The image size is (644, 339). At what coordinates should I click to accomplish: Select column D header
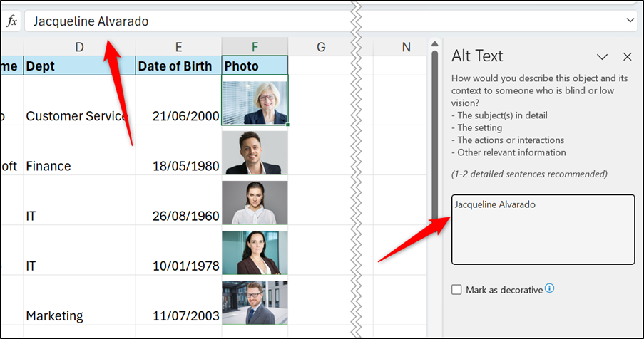click(79, 47)
